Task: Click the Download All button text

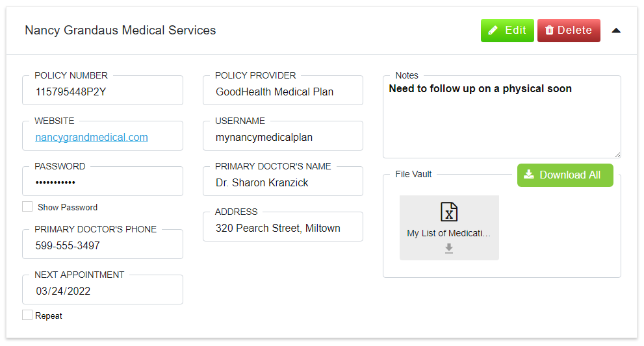Action: point(570,175)
